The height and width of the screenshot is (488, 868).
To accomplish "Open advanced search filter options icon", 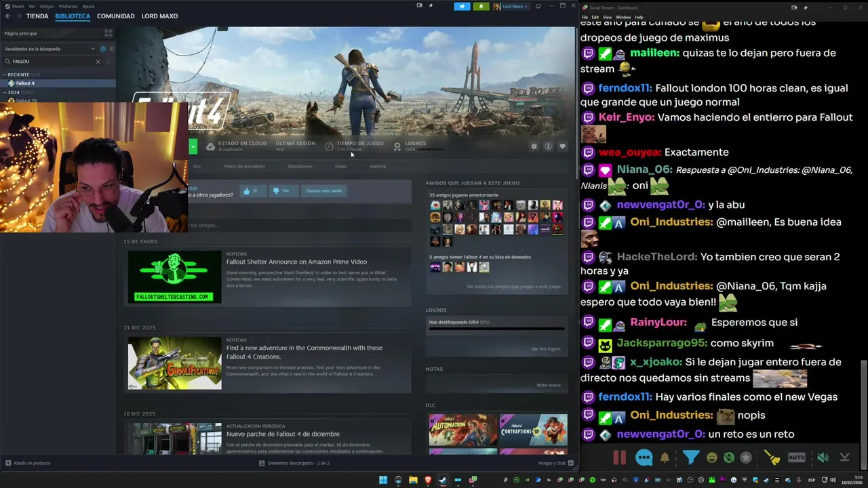I will (109, 62).
